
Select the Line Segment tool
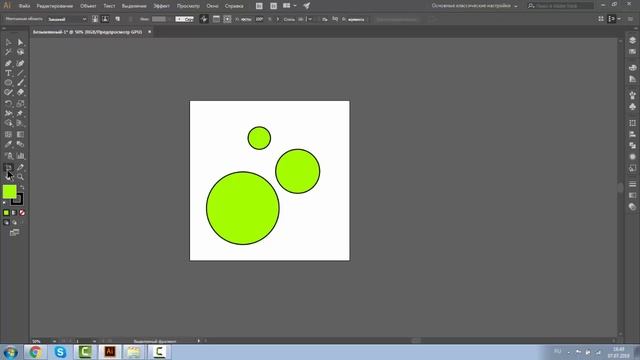(x=20, y=73)
